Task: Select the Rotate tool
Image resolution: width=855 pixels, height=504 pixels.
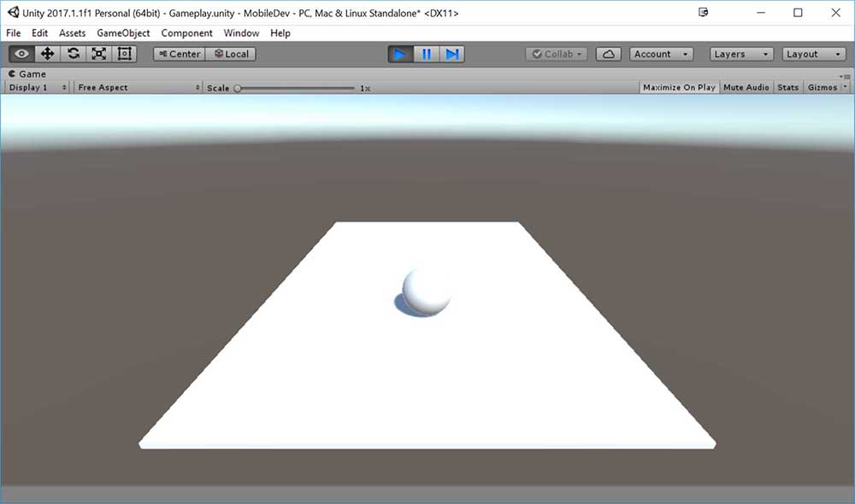Action: [x=74, y=54]
